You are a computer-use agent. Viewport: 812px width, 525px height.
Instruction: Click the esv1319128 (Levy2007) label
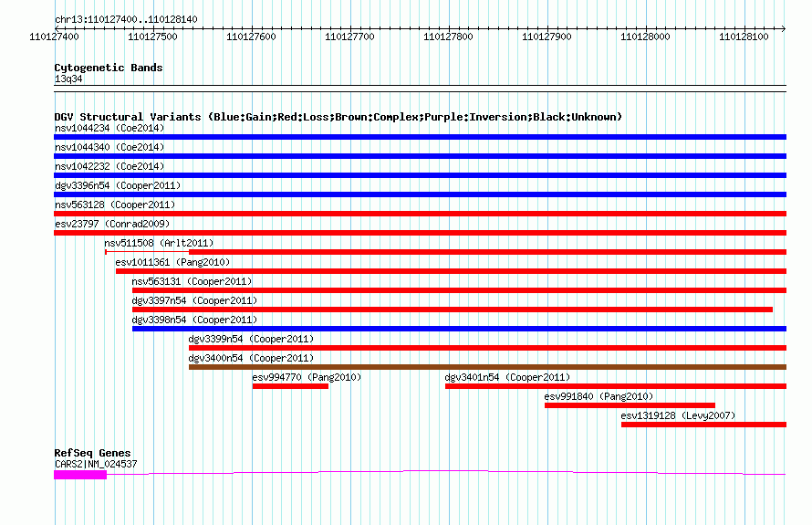pos(678,415)
